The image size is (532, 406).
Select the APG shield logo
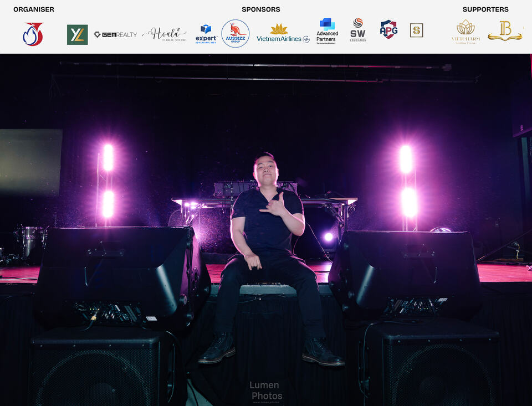(x=389, y=29)
